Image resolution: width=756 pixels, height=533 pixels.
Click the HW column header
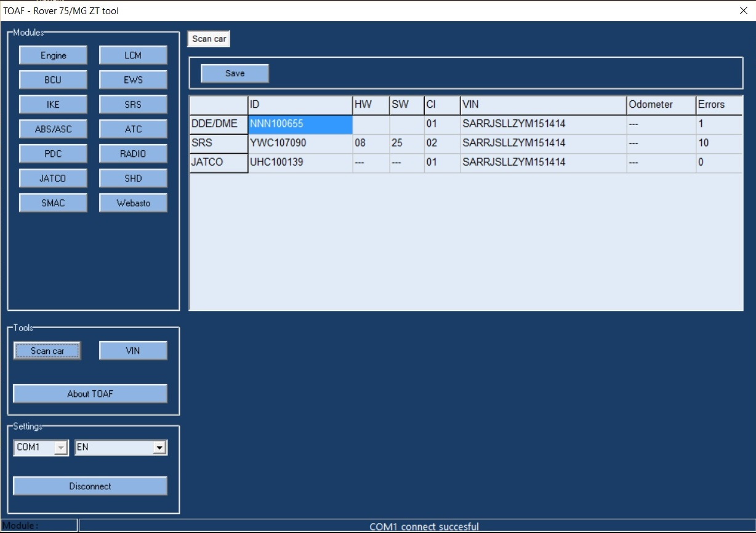[x=371, y=105]
